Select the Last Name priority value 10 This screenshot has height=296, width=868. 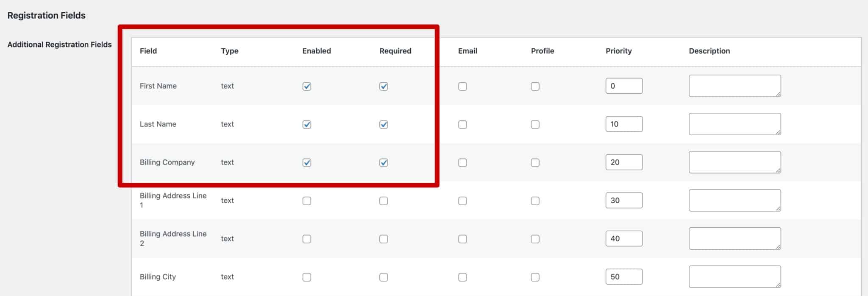624,123
